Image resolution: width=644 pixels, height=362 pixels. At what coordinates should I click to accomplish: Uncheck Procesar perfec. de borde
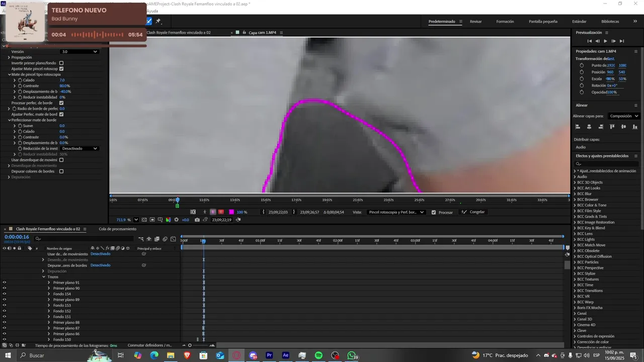[61, 103]
